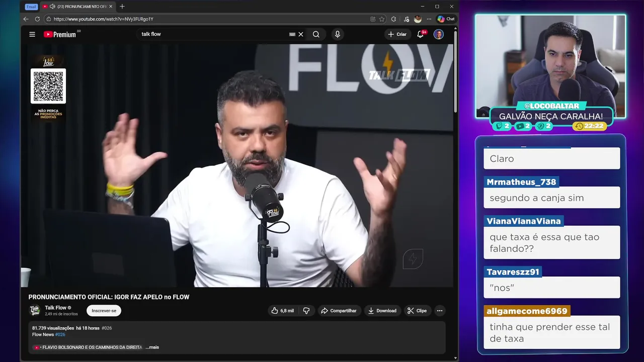
Task: Click chat message 'que taxa é essa que tao falando??'
Action: coord(552,243)
